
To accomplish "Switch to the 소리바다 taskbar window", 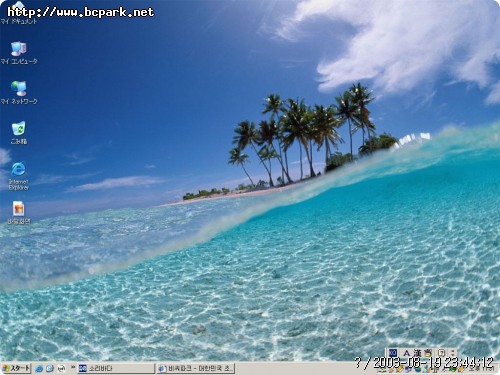I will click(x=116, y=368).
